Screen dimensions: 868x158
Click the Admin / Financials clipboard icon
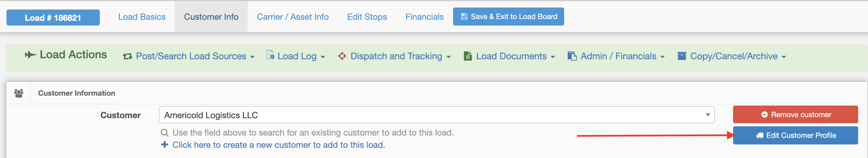pos(572,56)
